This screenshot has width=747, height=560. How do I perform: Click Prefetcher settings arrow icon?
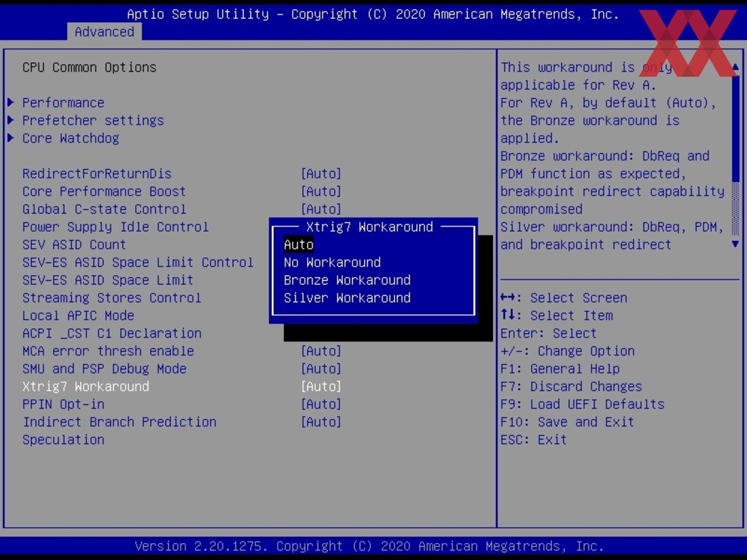pyautogui.click(x=11, y=120)
